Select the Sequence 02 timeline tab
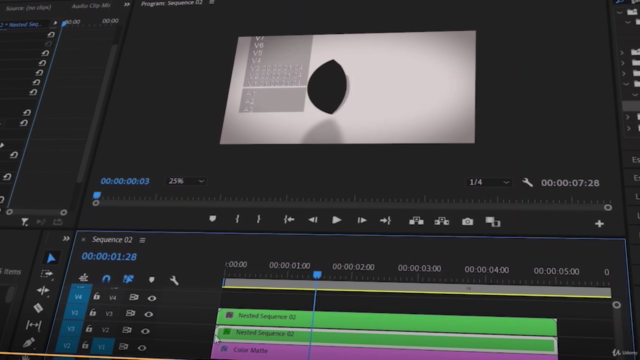 [112, 240]
